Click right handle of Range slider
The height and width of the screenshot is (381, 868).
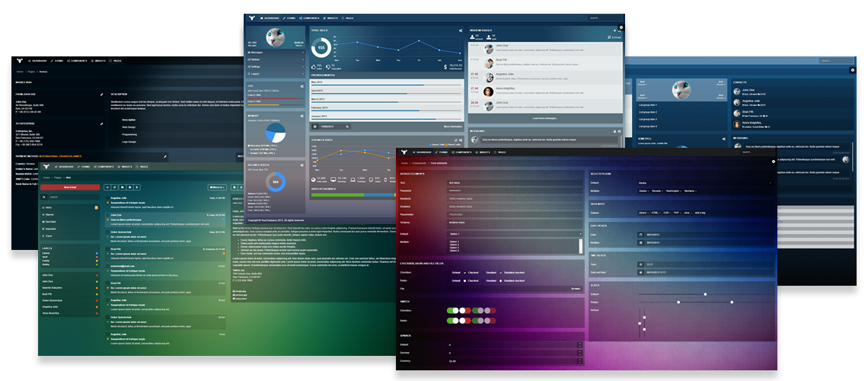tap(731, 303)
